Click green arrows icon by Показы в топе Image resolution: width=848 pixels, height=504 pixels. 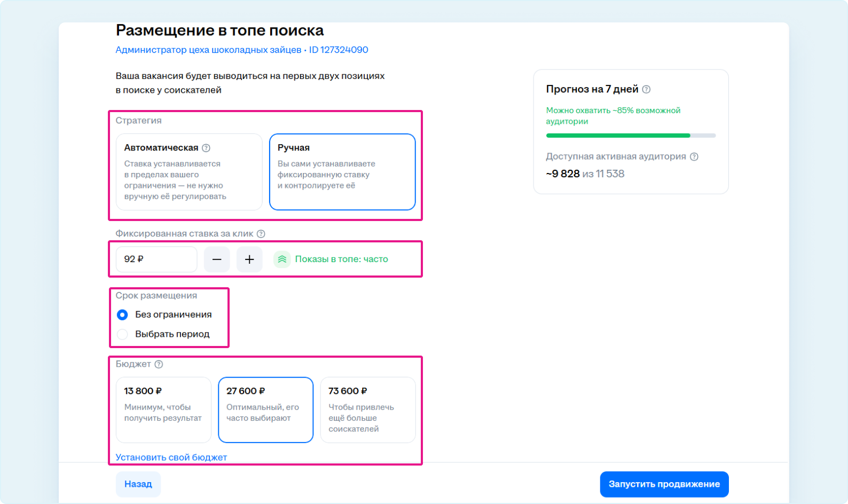tap(282, 259)
